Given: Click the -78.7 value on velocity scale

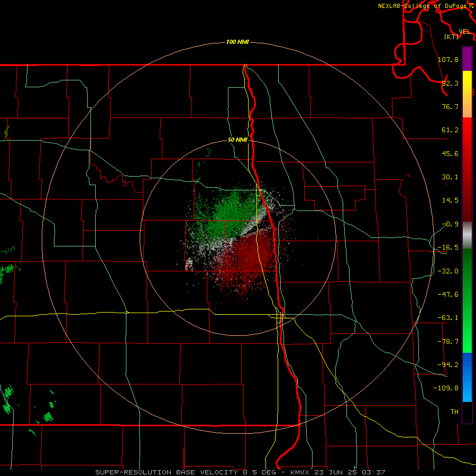Looking at the screenshot, I should [448, 342].
